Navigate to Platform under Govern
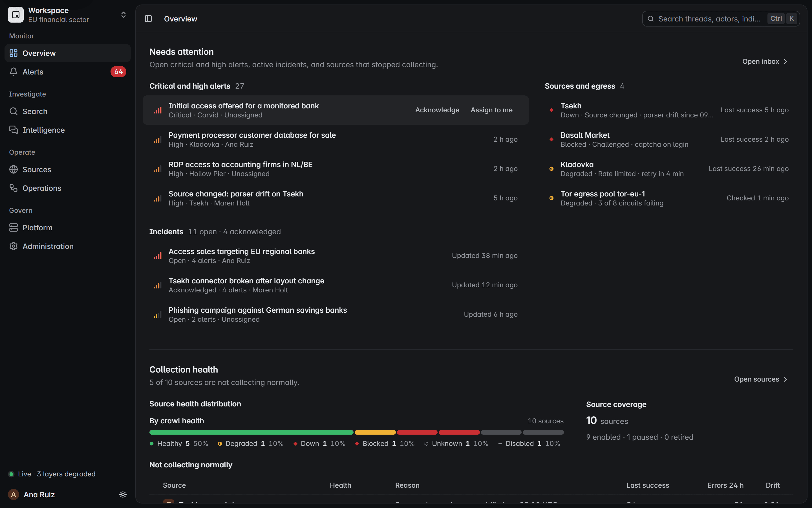Viewport: 812px width, 508px height. click(x=67, y=227)
